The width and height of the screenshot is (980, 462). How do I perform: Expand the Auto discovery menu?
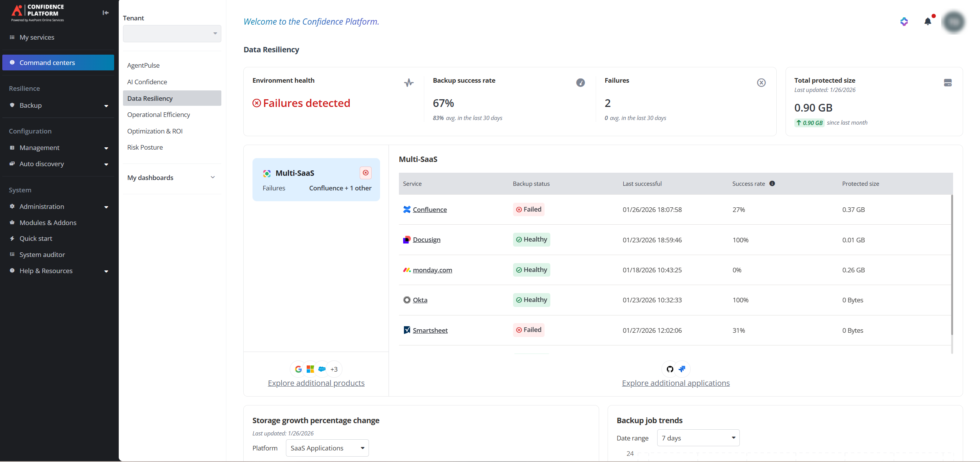(106, 164)
